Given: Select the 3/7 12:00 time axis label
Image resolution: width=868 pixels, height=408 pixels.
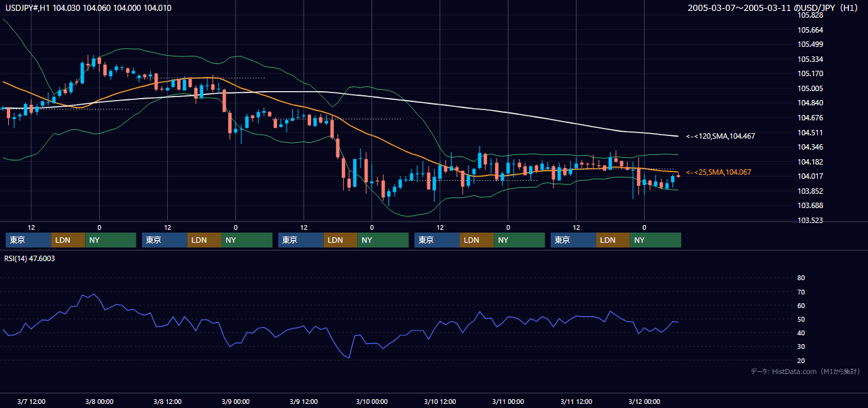Looking at the screenshot, I should 31,401.
